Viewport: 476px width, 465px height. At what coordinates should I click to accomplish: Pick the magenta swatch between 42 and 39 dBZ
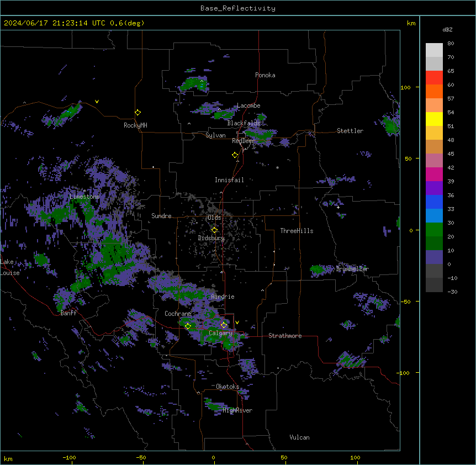[434, 174]
